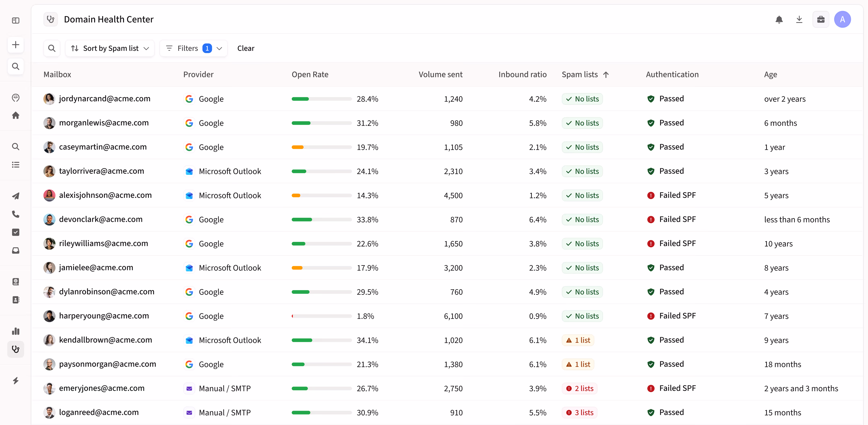Screen dimensions: 868x425
Task: Open devonclark@acme.com mailbox
Action: 101,219
